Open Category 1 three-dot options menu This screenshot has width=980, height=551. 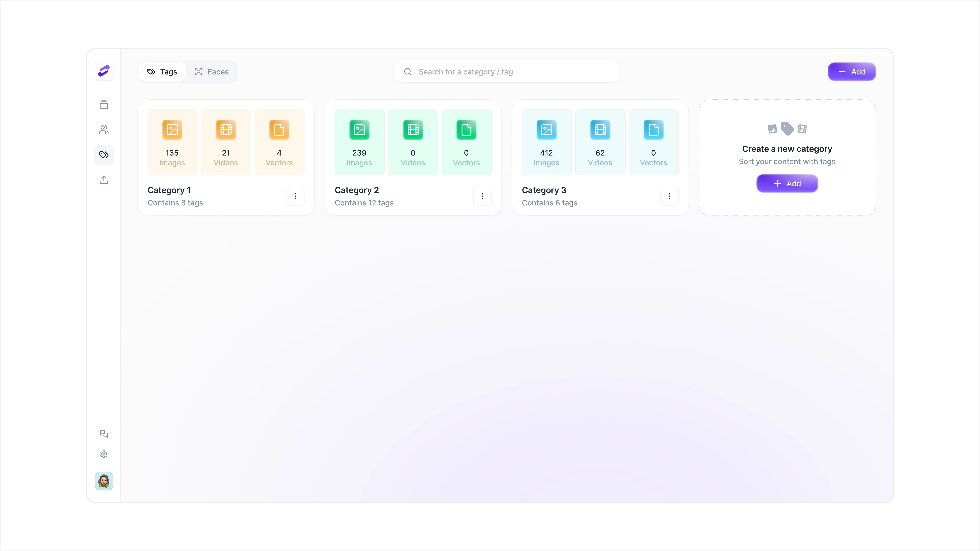(x=295, y=196)
